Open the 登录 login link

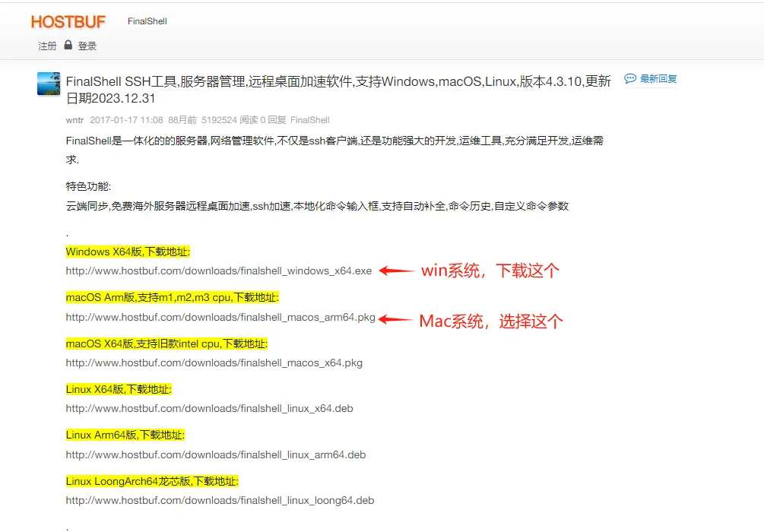[87, 46]
